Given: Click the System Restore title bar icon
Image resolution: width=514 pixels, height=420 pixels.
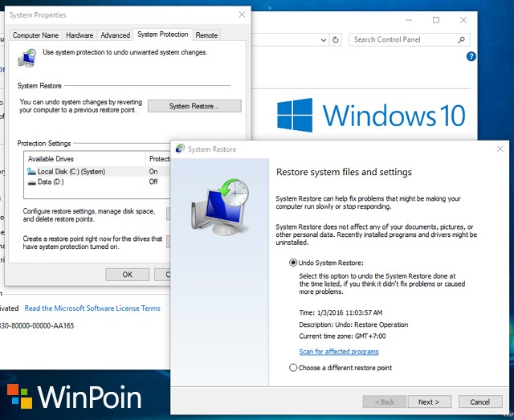Looking at the screenshot, I should 180,149.
